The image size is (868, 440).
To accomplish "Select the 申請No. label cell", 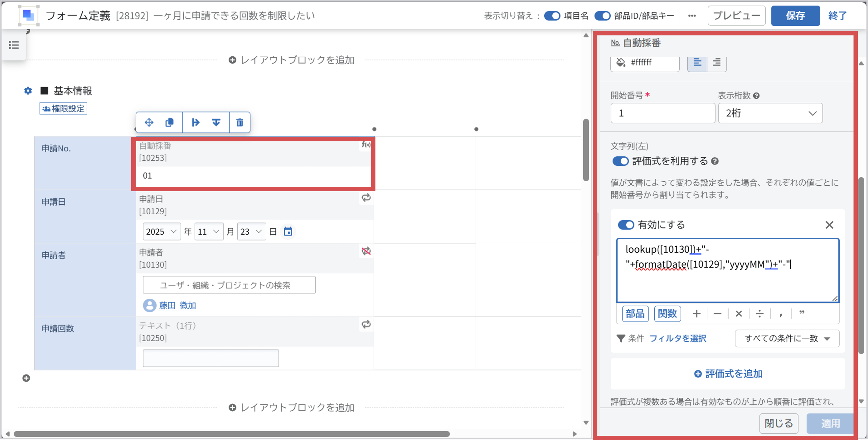I will pos(85,163).
